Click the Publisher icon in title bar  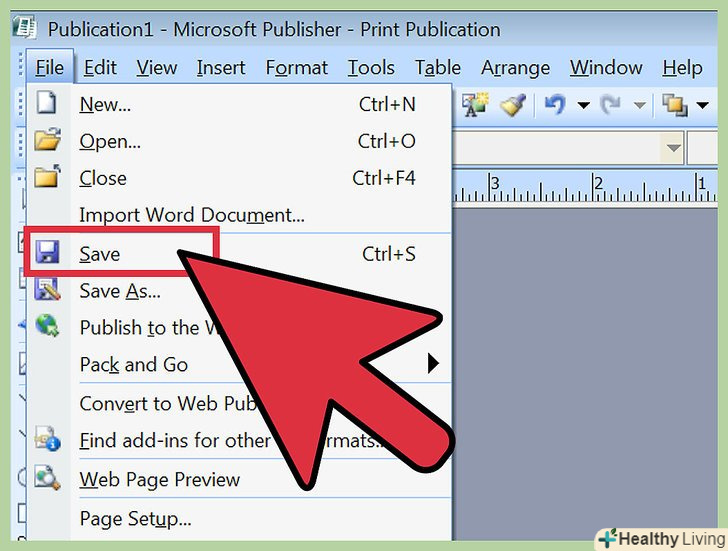point(25,27)
